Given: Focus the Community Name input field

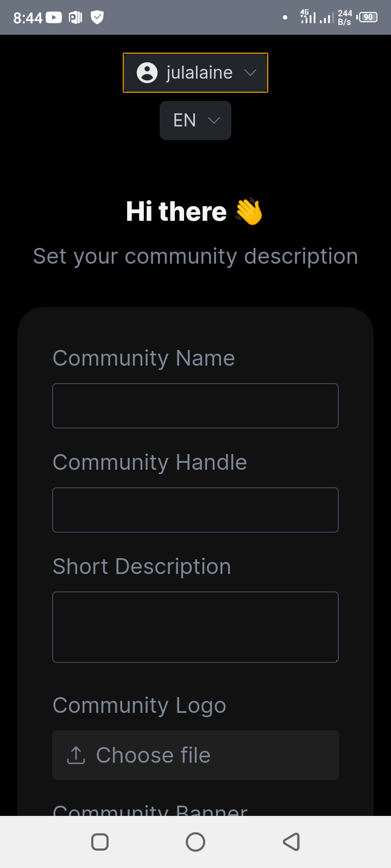Looking at the screenshot, I should (195, 406).
